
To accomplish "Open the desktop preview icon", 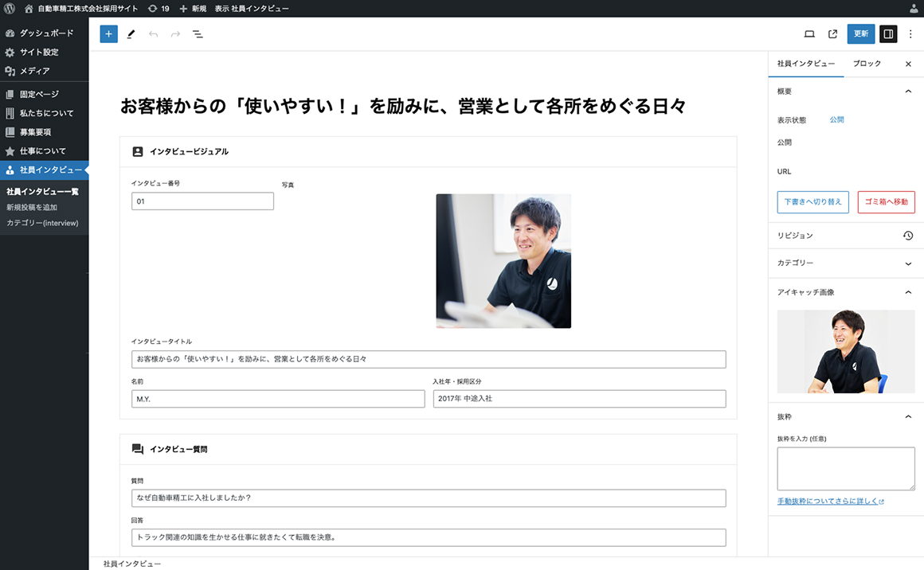I will click(x=808, y=34).
